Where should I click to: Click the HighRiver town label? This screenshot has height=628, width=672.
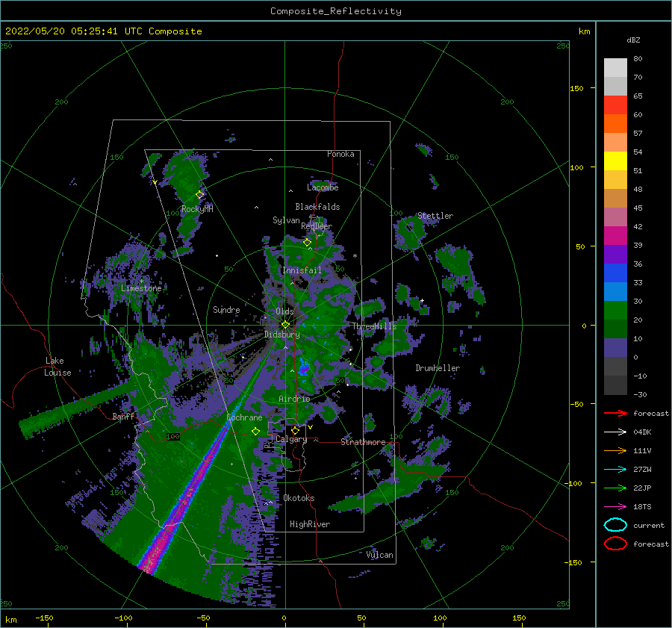point(310,524)
